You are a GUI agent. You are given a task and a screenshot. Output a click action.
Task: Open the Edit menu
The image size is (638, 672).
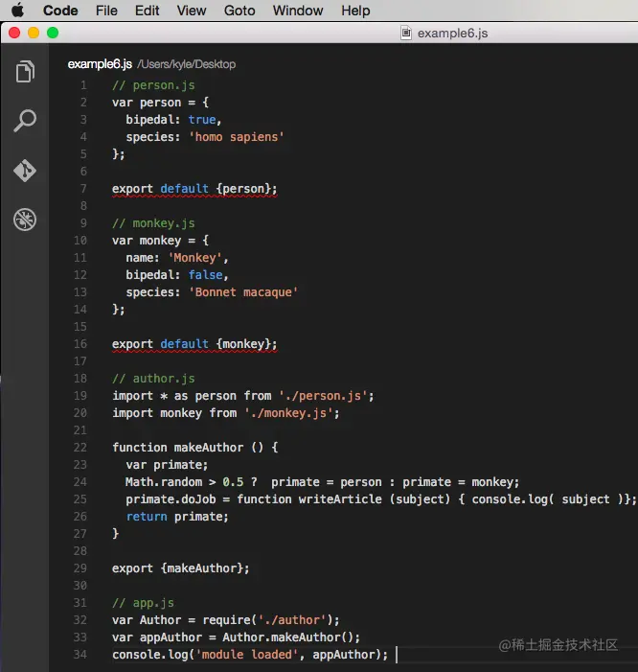[147, 11]
